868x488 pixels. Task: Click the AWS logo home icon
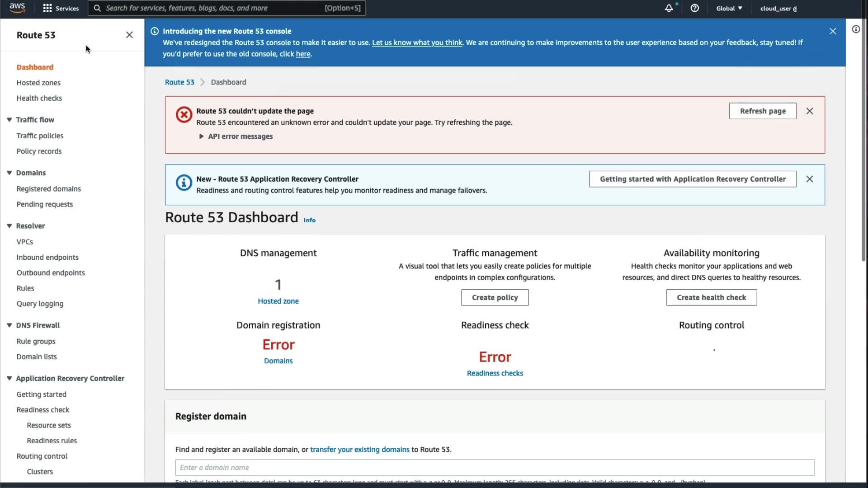coord(17,8)
